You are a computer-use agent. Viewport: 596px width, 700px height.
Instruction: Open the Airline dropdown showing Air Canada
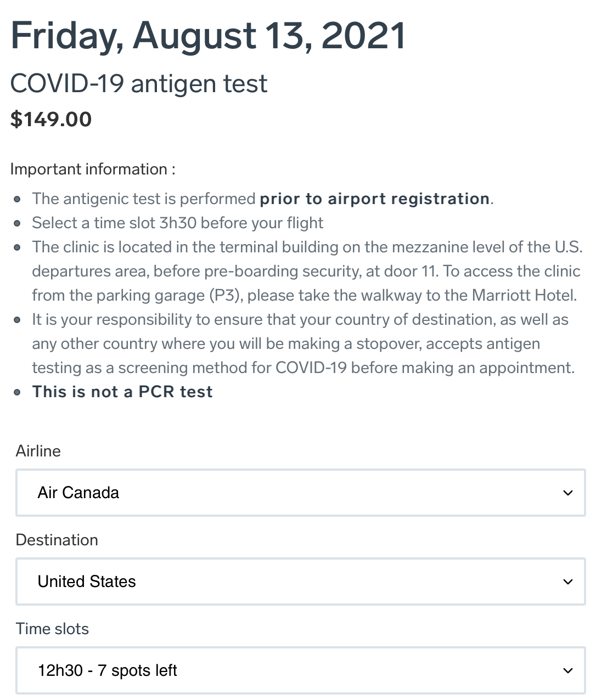(300, 493)
